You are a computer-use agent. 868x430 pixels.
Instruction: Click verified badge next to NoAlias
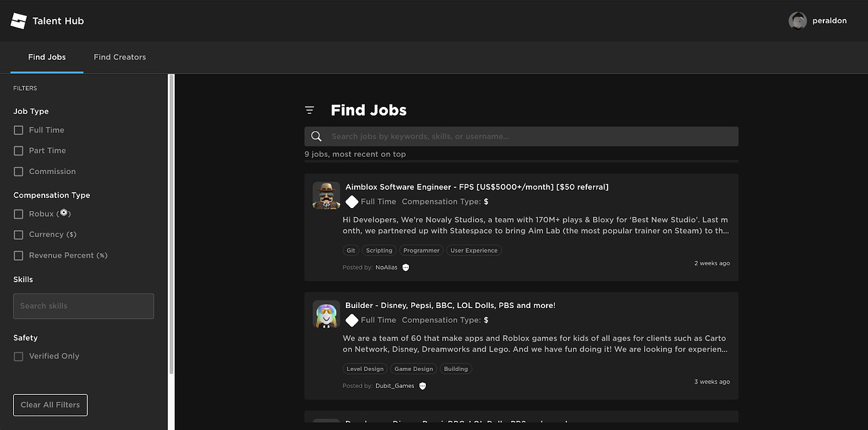406,267
